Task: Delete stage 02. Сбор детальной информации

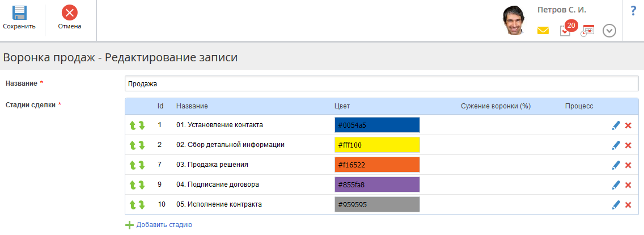Action: (x=628, y=145)
